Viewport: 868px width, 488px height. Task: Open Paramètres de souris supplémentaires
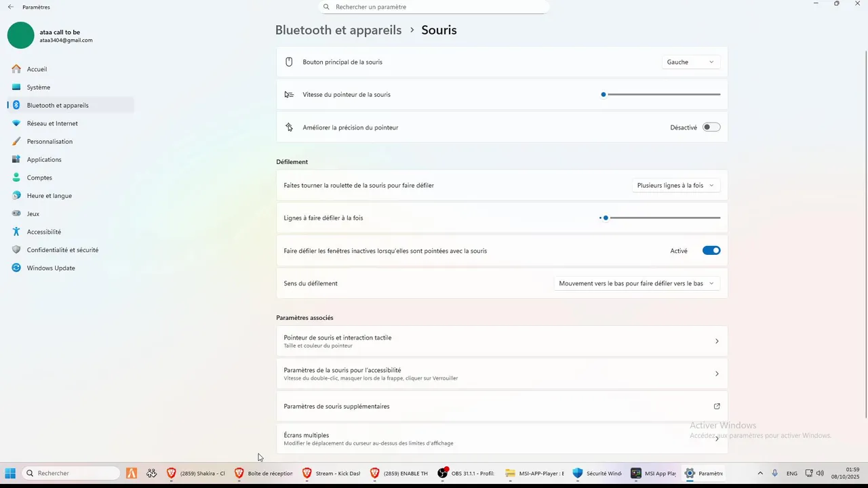point(502,406)
